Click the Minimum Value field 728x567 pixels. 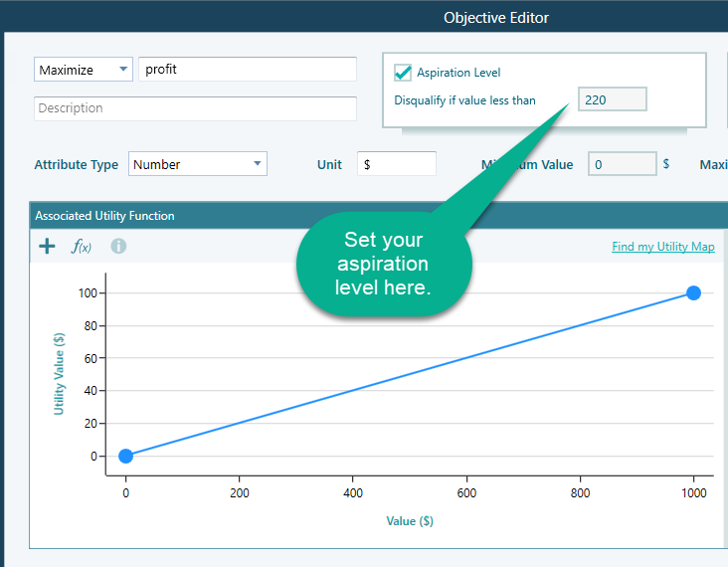(x=622, y=164)
